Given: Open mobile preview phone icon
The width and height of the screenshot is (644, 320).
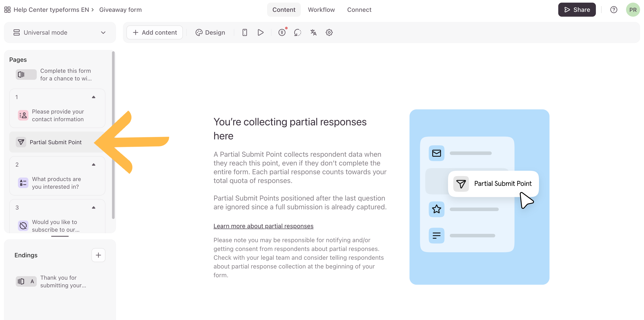Looking at the screenshot, I should 245,33.
